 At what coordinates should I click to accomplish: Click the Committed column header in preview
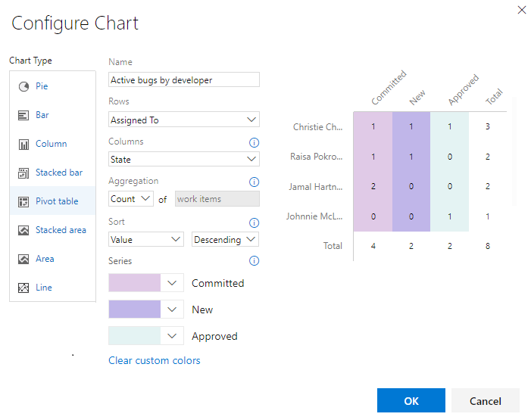click(389, 88)
